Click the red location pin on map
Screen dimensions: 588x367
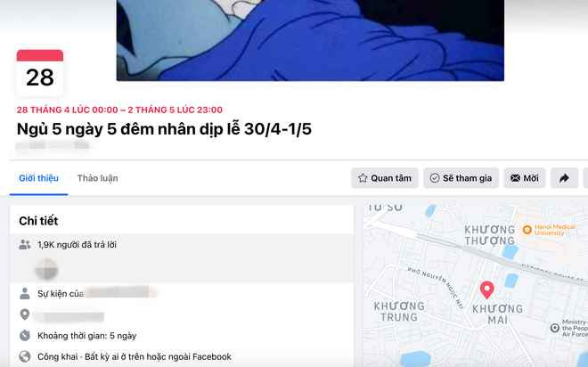click(x=486, y=290)
